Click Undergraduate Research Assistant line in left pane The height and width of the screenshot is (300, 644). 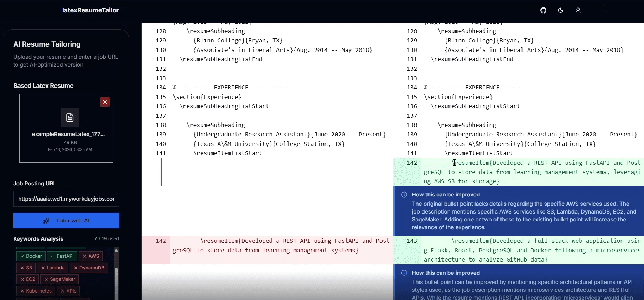(x=290, y=135)
